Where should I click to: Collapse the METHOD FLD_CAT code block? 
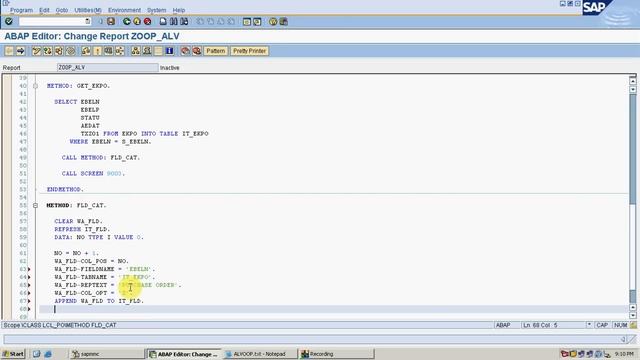point(36,205)
